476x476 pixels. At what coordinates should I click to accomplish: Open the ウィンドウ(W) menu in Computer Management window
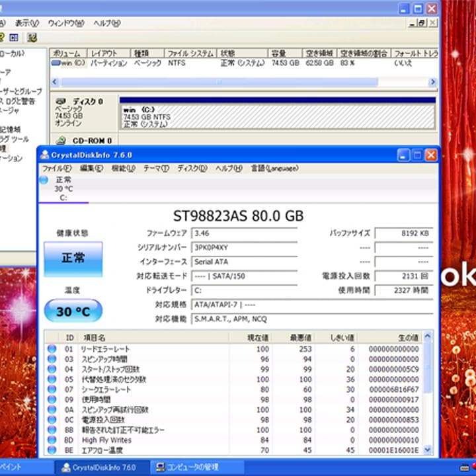pyautogui.click(x=66, y=23)
